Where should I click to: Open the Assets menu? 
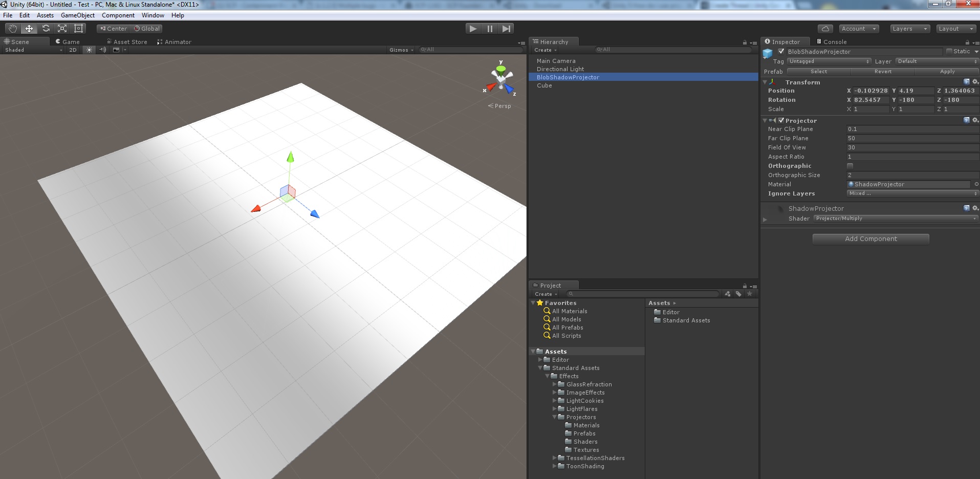click(x=45, y=15)
